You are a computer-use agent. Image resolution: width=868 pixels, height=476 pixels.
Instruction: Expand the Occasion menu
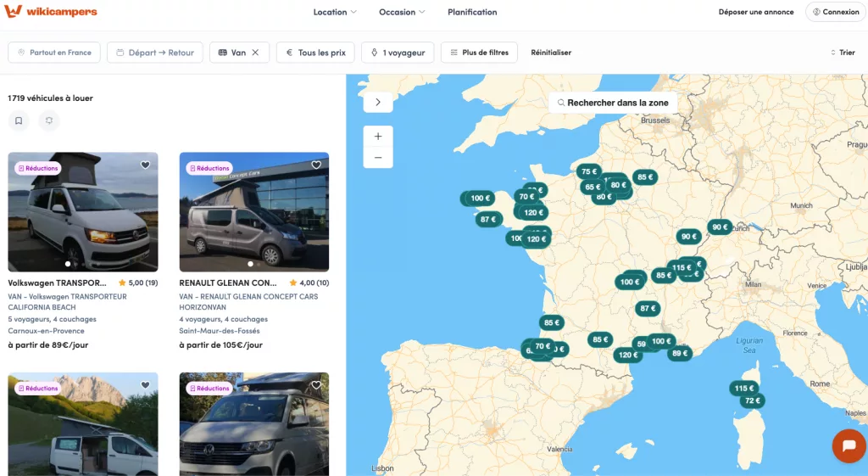pyautogui.click(x=402, y=12)
